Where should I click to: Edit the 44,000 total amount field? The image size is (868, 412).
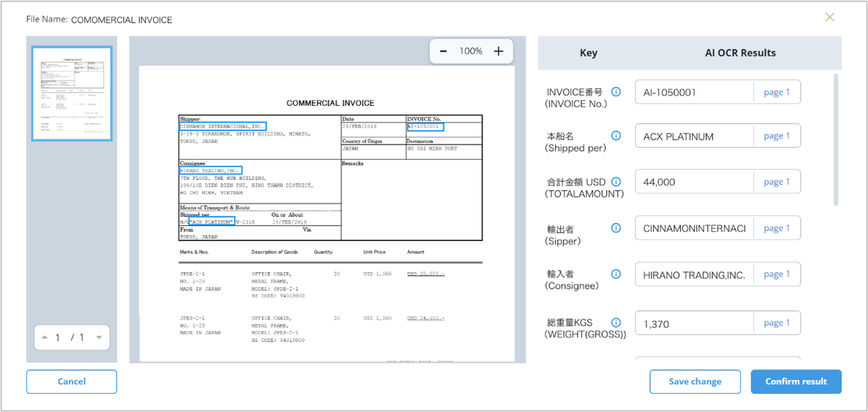click(695, 182)
